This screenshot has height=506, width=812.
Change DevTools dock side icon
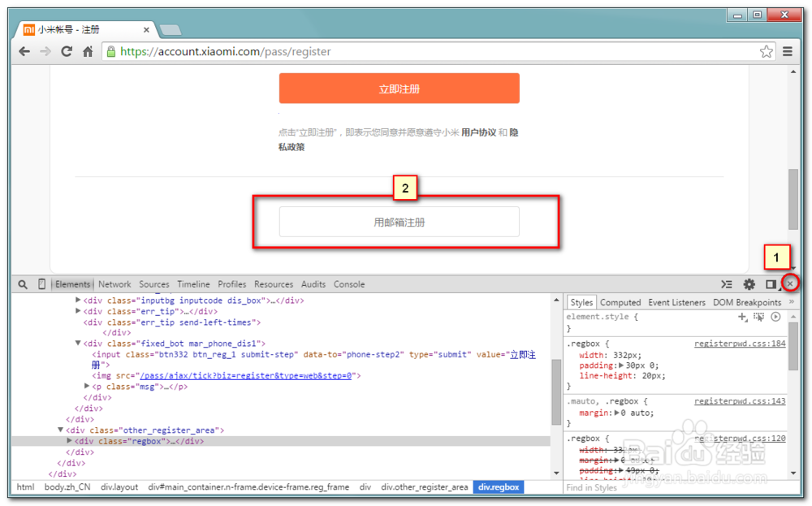point(771,284)
